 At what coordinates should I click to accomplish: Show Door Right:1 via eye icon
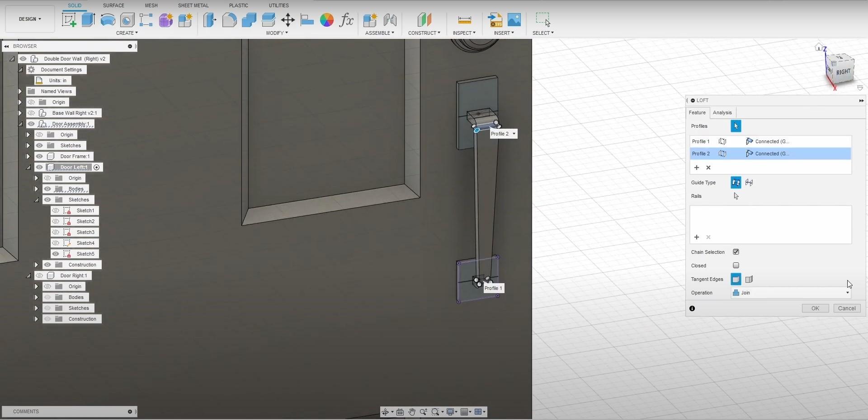39,275
